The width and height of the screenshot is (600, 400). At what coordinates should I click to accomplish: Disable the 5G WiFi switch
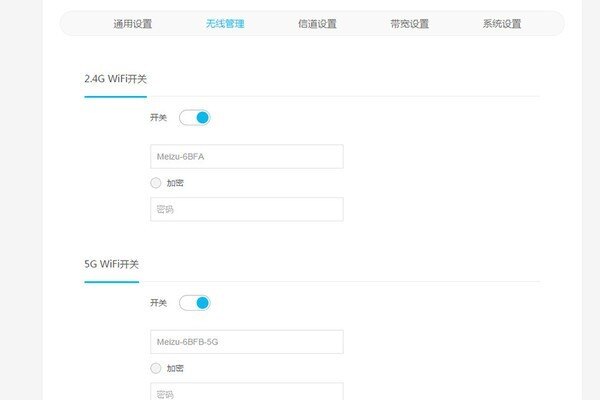click(195, 303)
